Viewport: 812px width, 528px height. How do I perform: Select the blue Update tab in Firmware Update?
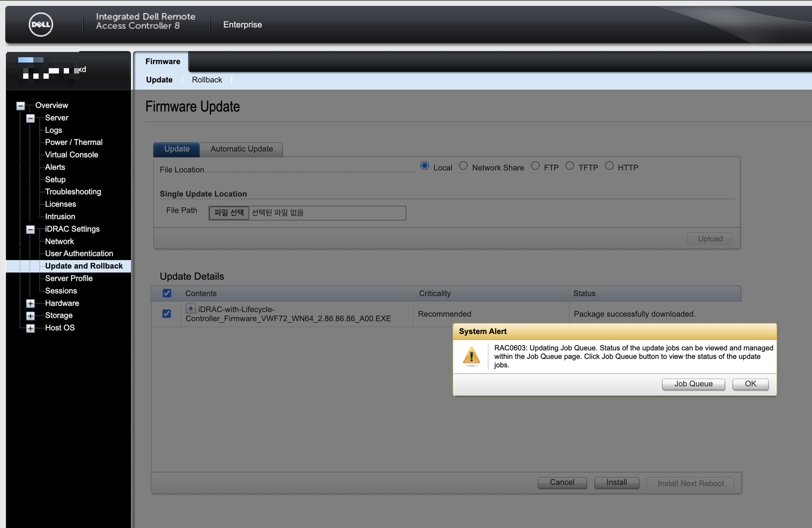click(x=177, y=149)
